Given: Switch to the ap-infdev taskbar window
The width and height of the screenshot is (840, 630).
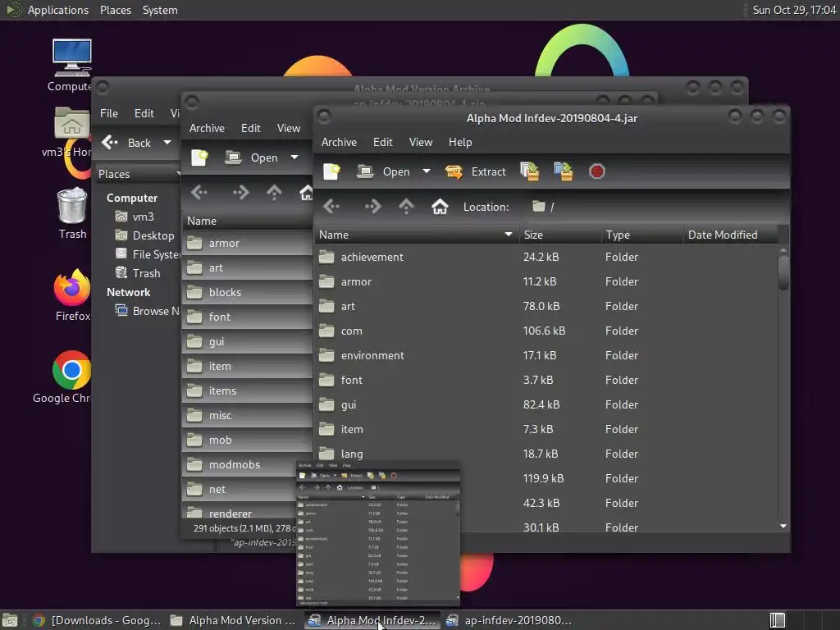Looking at the screenshot, I should coord(509,620).
